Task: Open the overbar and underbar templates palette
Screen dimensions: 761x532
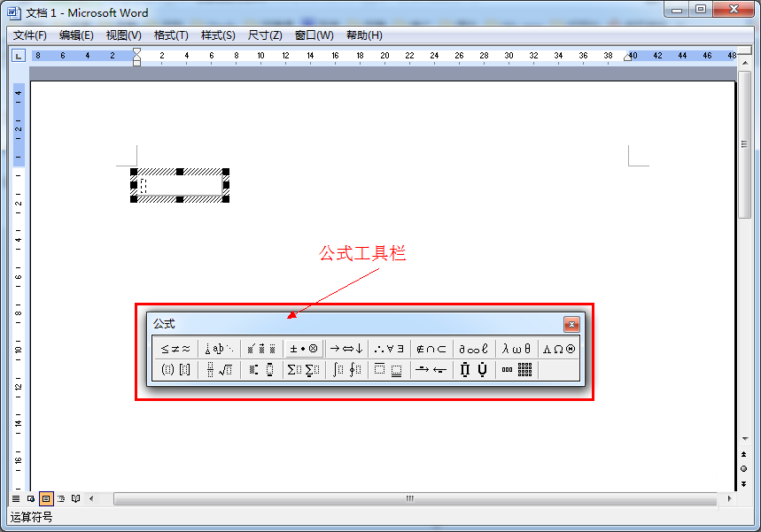Action: tap(389, 370)
